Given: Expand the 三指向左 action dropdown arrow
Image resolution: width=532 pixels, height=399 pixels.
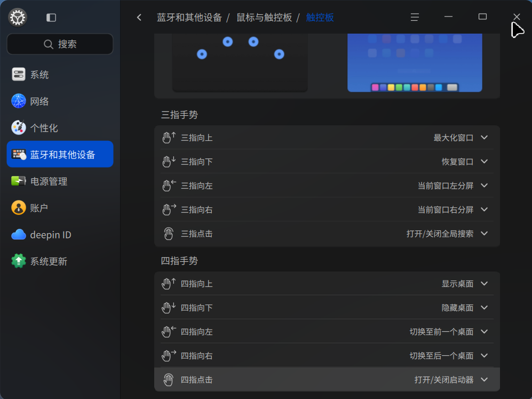Looking at the screenshot, I should [x=484, y=186].
